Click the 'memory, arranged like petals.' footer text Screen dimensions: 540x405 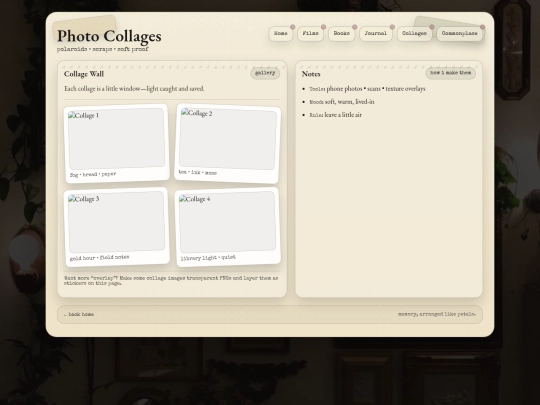pyautogui.click(x=437, y=314)
